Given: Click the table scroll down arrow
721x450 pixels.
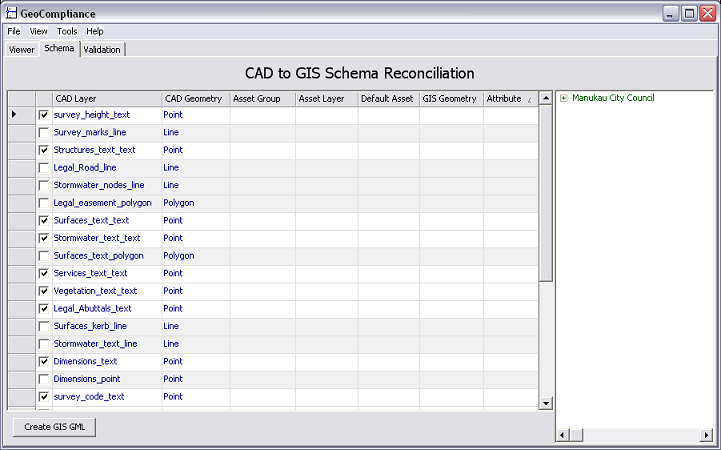Looking at the screenshot, I should point(545,403).
